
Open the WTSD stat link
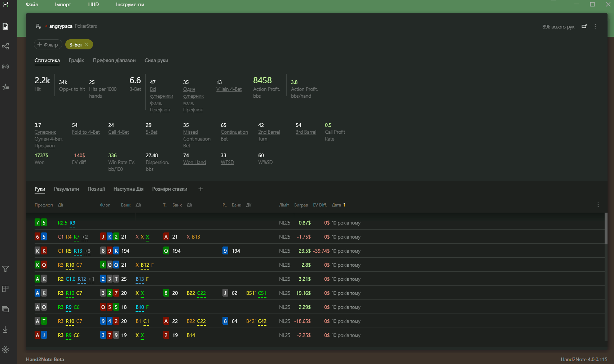coord(228,162)
